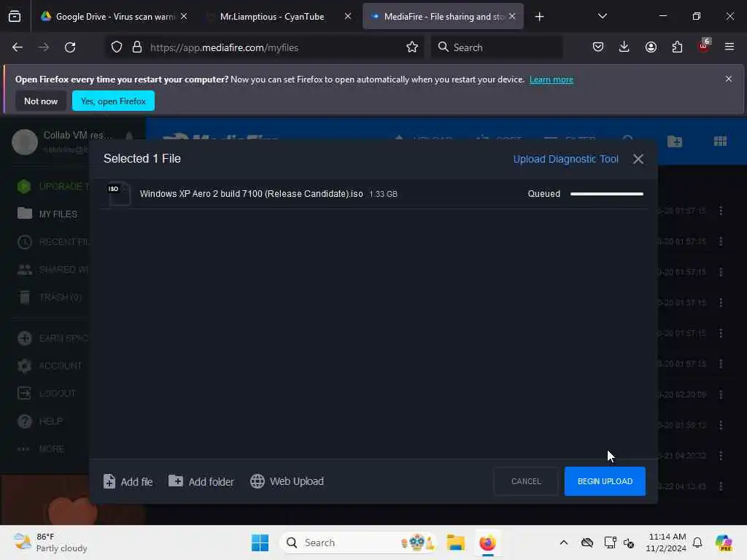Viewport: 747px width, 560px height.
Task: Open Pocket save icon
Action: pos(598,47)
